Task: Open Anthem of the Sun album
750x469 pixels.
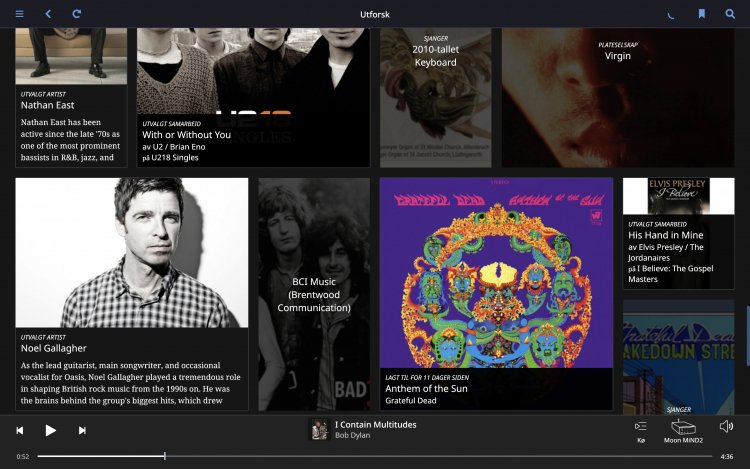Action: (x=495, y=290)
